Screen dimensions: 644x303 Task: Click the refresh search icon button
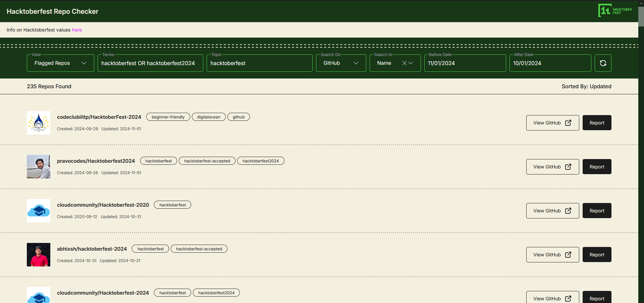pos(603,63)
